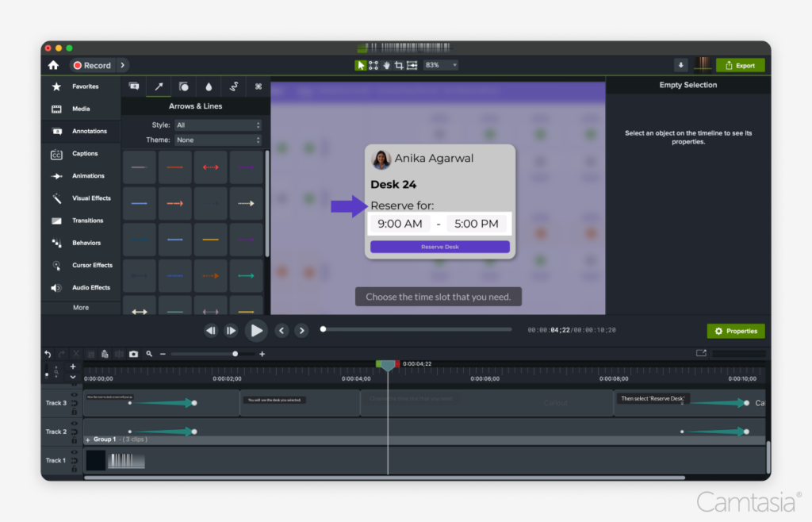This screenshot has height=522, width=812.
Task: Open the Favorites panel
Action: [81, 86]
